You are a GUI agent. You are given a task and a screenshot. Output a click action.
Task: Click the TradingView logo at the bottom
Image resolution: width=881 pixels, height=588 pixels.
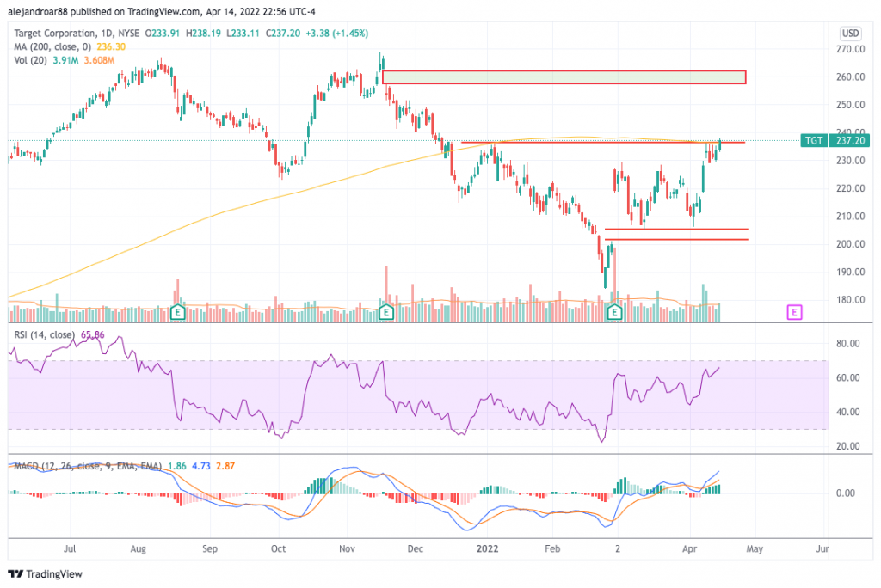click(46, 574)
